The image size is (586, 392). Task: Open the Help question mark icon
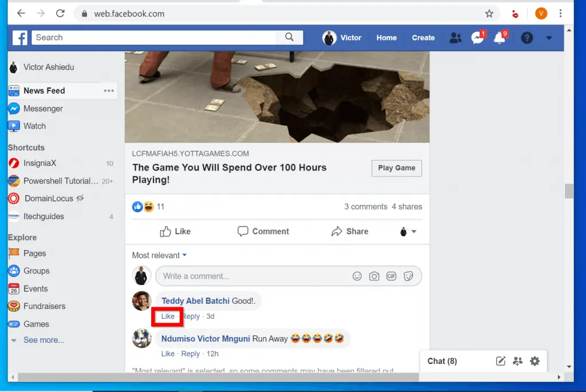point(526,38)
